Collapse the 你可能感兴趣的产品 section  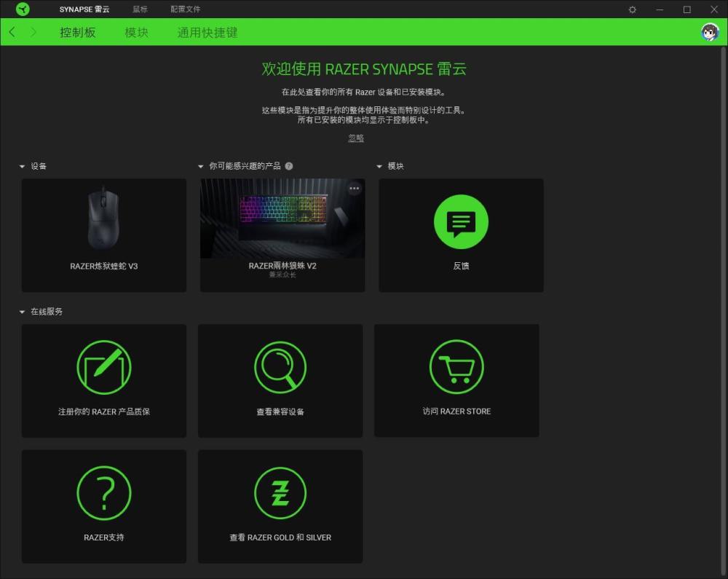[x=201, y=166]
